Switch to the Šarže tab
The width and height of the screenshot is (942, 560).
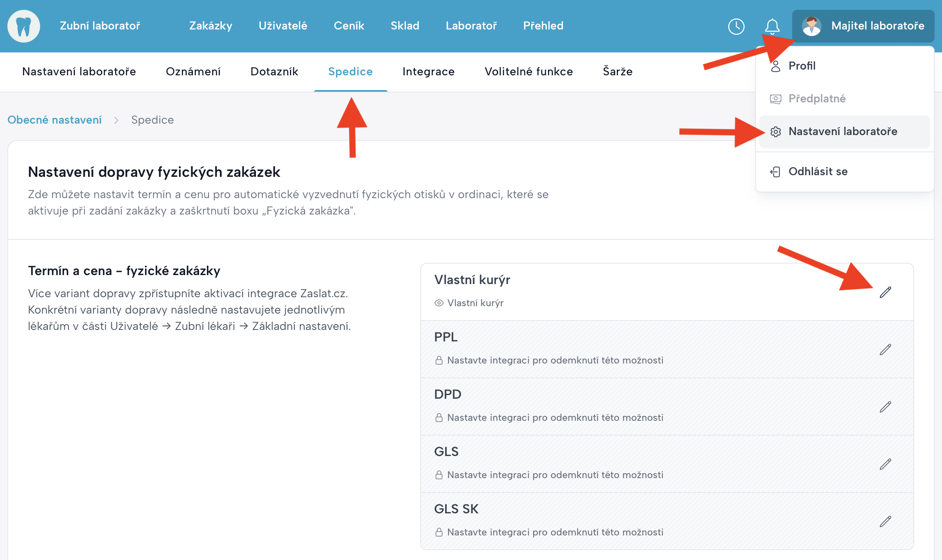[x=617, y=72]
